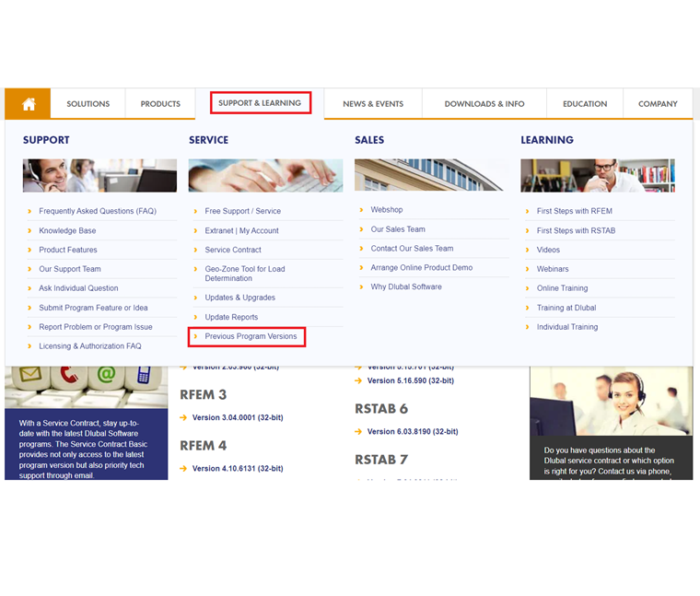Open Downloads & Info menu
Image resolution: width=700 pixels, height=596 pixels.
click(x=484, y=104)
